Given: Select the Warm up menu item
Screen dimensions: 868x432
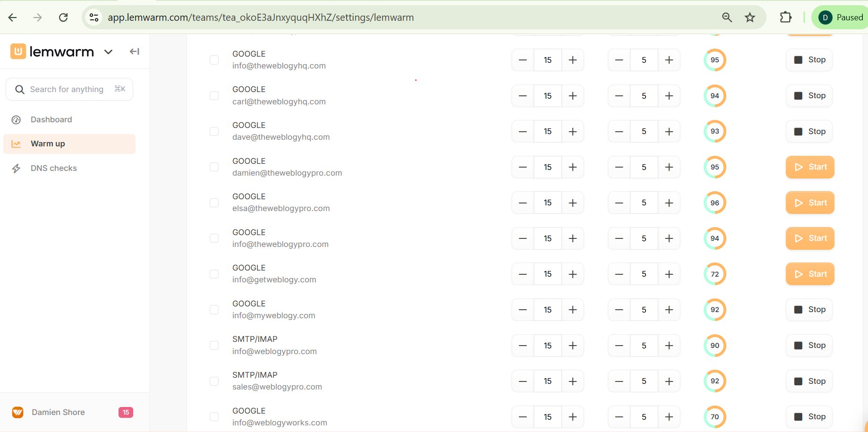Looking at the screenshot, I should [x=69, y=144].
